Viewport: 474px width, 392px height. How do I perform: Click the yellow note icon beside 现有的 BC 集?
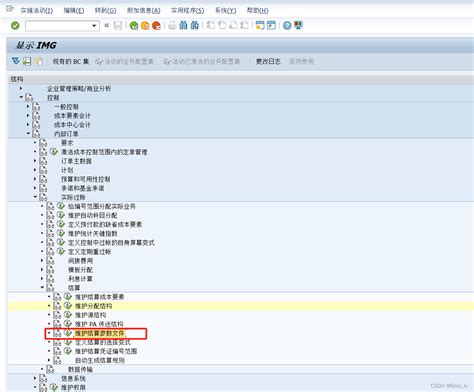[x=39, y=61]
